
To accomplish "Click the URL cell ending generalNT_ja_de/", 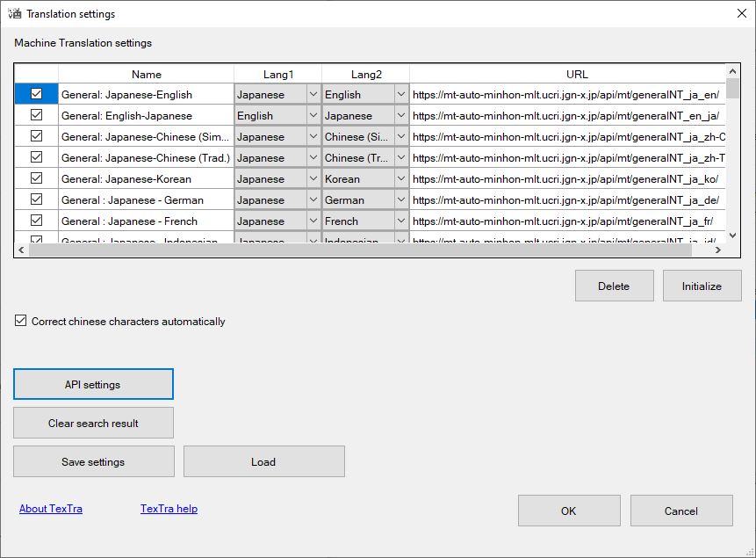I will point(567,199).
